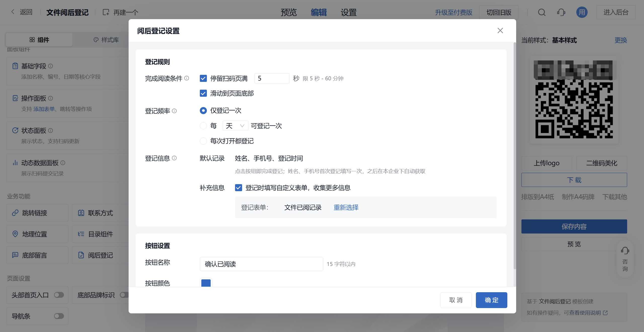Select the 仅登记一次 radio option
The height and width of the screenshot is (332, 644).
203,111
